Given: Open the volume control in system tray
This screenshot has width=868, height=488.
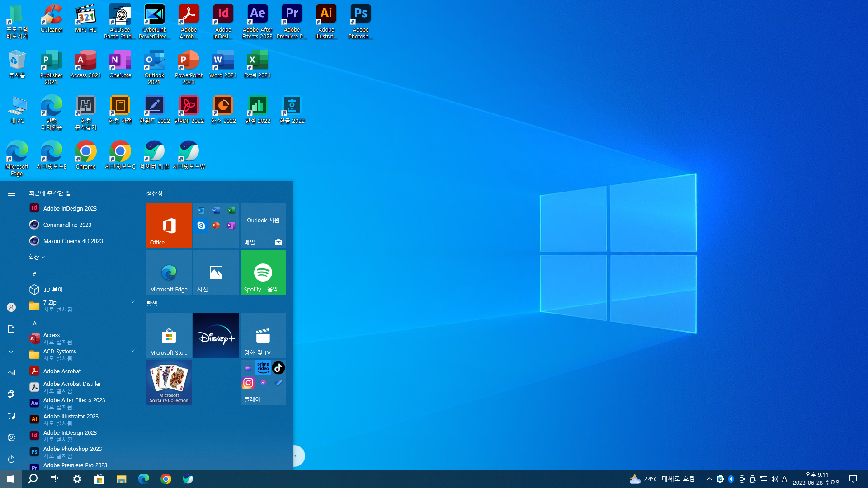Looking at the screenshot, I should [x=774, y=479].
